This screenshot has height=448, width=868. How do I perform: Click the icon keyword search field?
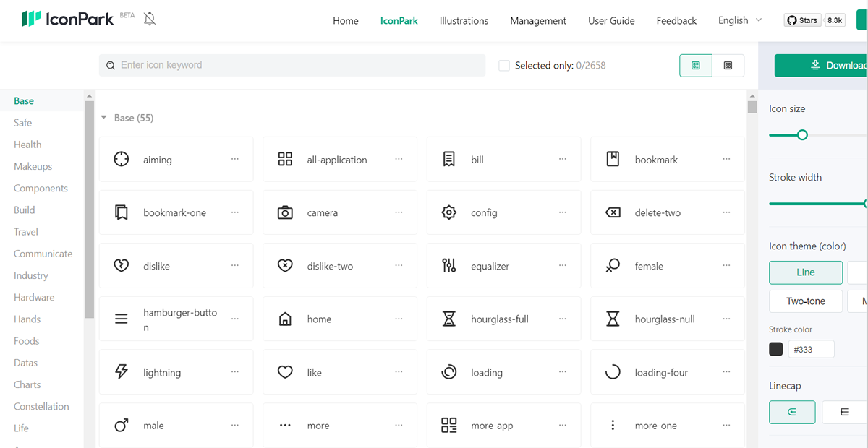tap(292, 65)
